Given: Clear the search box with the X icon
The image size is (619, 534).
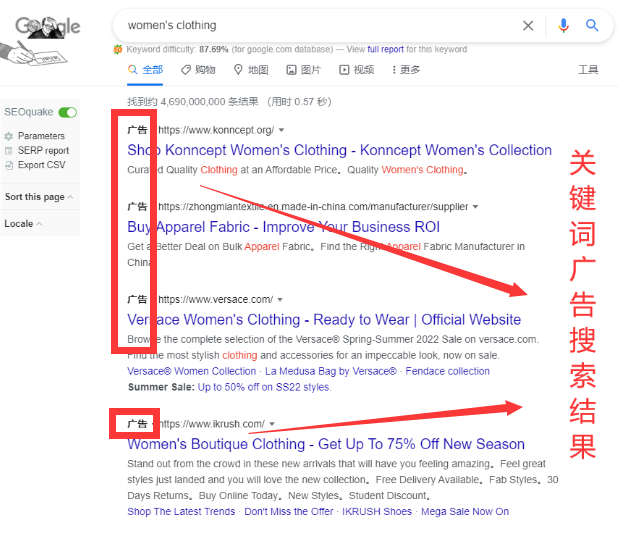Looking at the screenshot, I should (x=528, y=26).
